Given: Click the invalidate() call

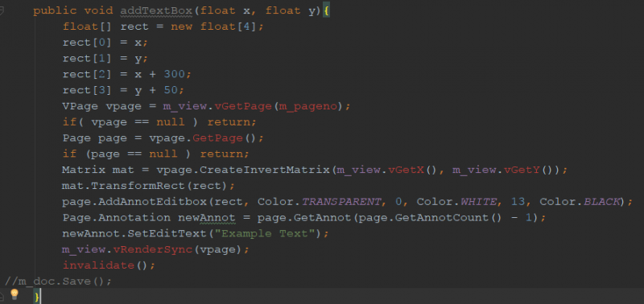Looking at the screenshot, I should pyautogui.click(x=105, y=265).
